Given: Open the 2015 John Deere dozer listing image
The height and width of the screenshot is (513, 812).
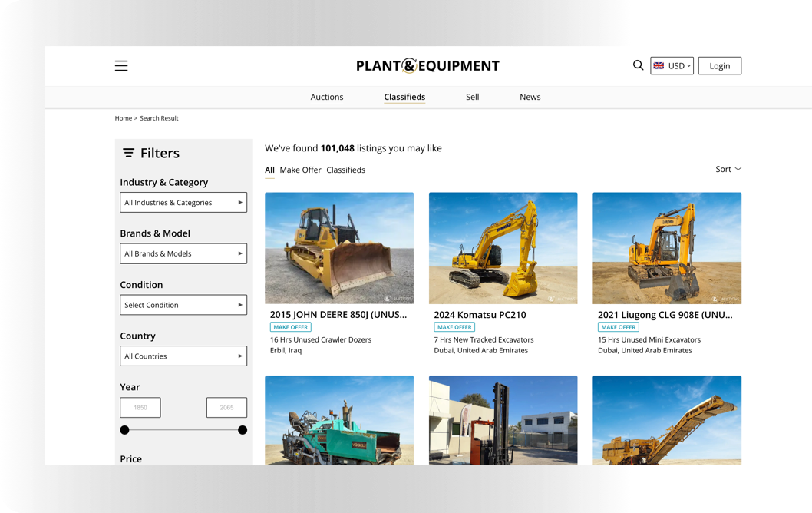Looking at the screenshot, I should (339, 248).
